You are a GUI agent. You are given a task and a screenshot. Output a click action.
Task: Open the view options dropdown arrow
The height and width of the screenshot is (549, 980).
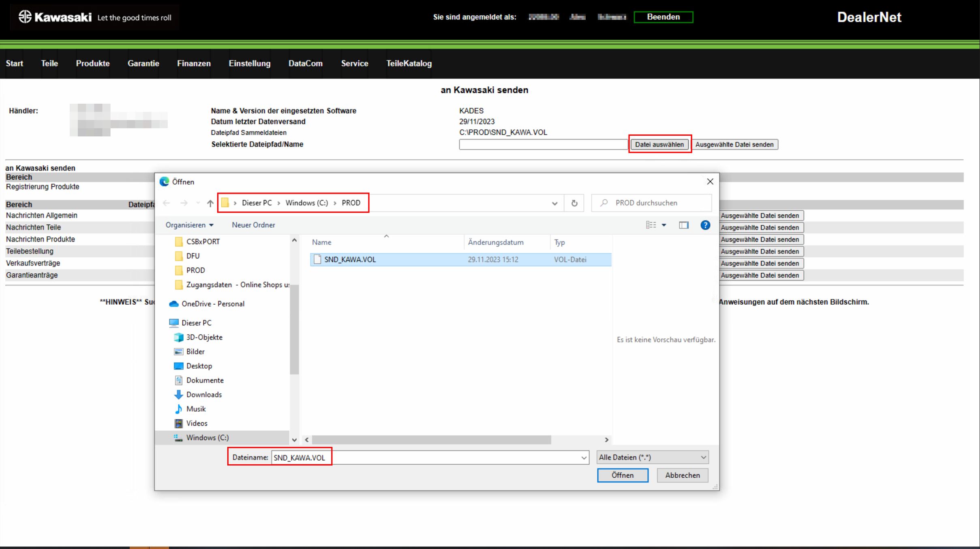point(664,225)
